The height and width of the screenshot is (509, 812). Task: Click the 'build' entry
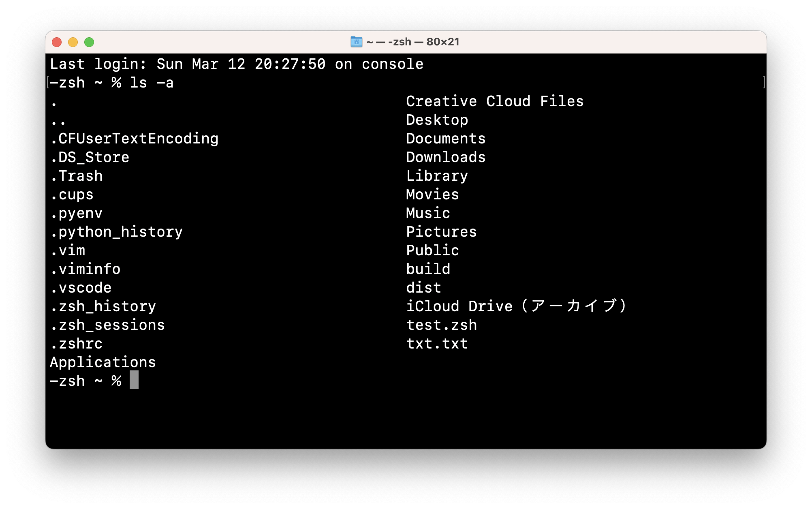tap(428, 269)
